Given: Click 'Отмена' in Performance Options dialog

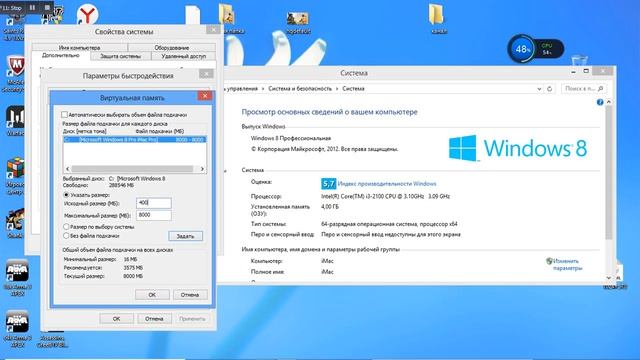Looking at the screenshot, I should [x=154, y=319].
